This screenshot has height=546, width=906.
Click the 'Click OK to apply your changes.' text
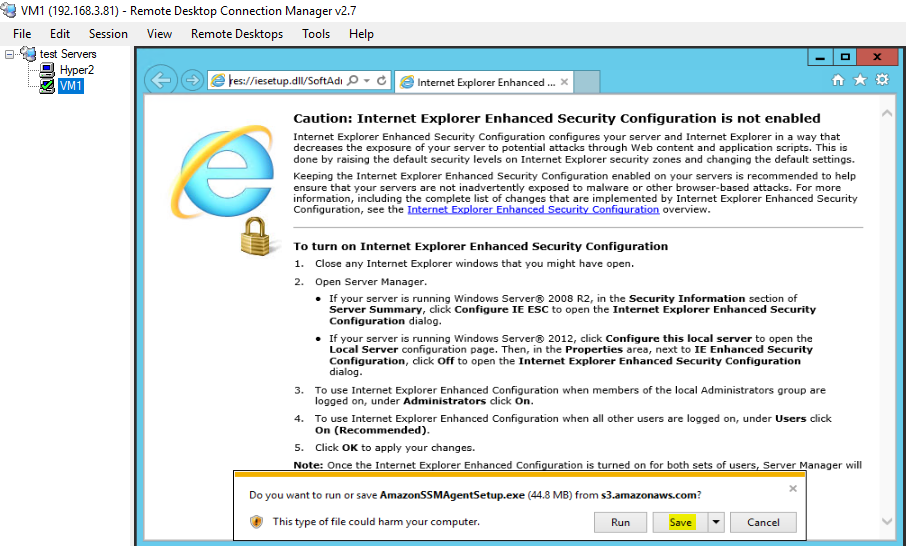(x=395, y=448)
